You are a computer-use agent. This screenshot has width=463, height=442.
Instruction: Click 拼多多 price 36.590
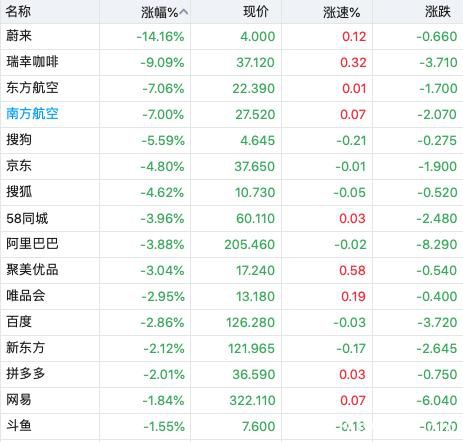pyautogui.click(x=254, y=374)
